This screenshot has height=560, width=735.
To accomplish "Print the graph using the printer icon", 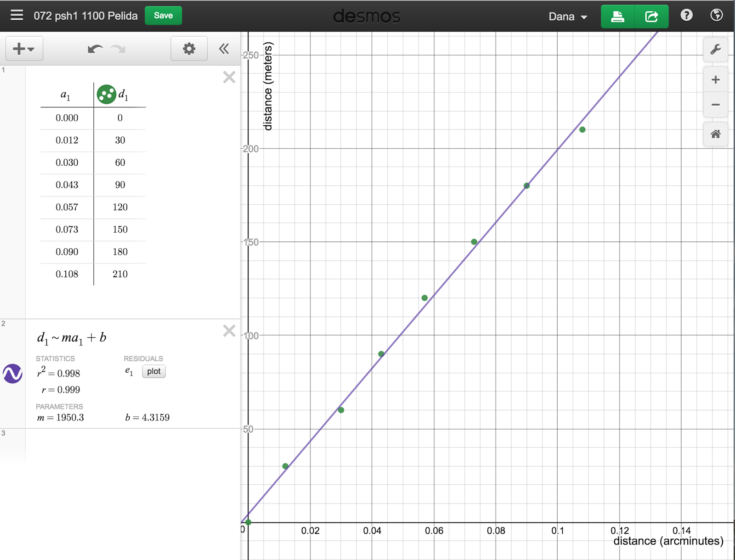I will pos(617,16).
